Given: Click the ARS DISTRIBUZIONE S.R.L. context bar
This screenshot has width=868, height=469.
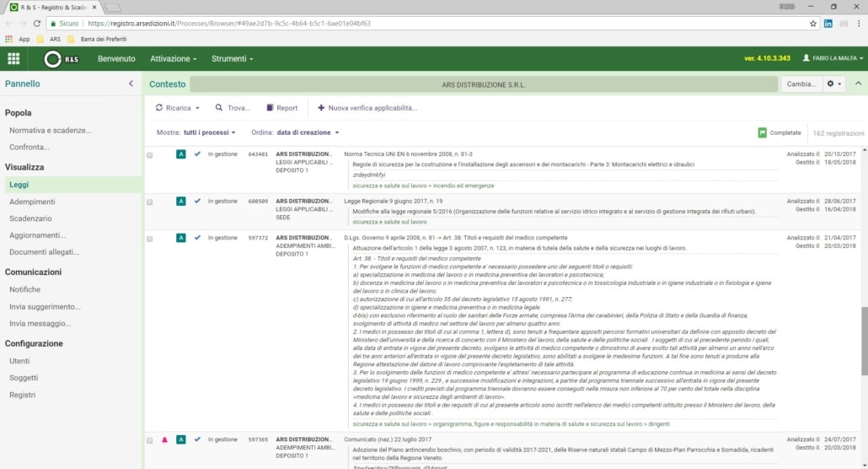Looking at the screenshot, I should pos(483,84).
